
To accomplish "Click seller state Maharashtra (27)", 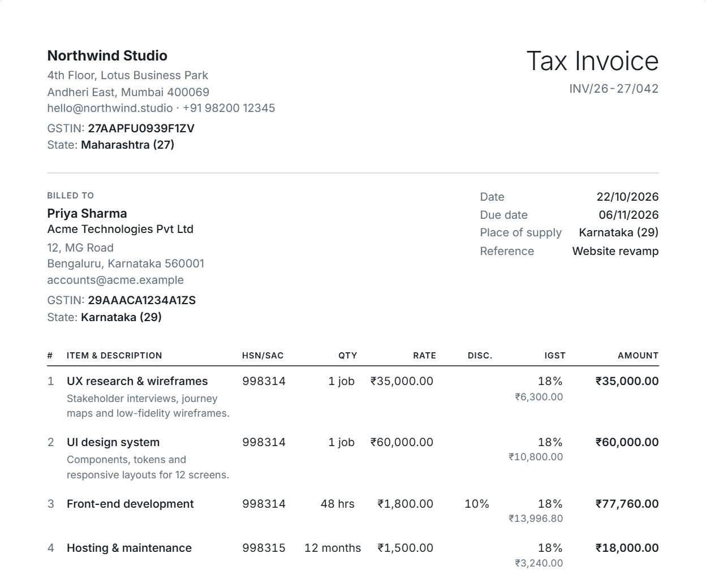I will [x=128, y=145].
